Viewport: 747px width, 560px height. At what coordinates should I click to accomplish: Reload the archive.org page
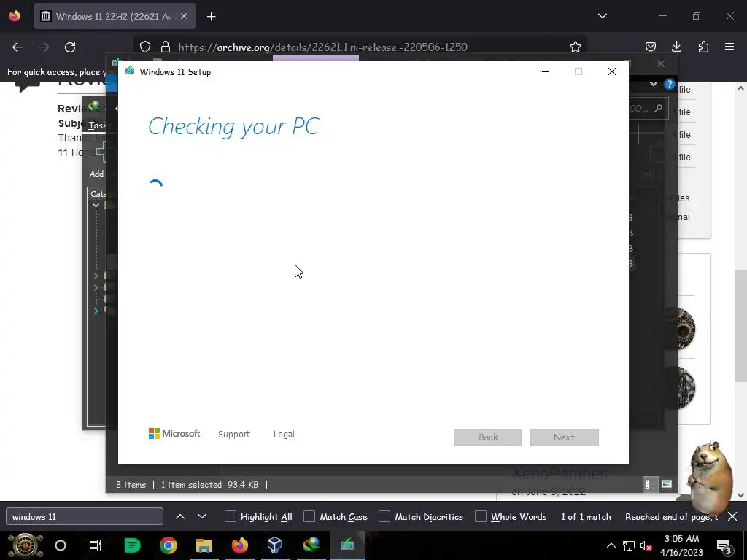(x=70, y=47)
